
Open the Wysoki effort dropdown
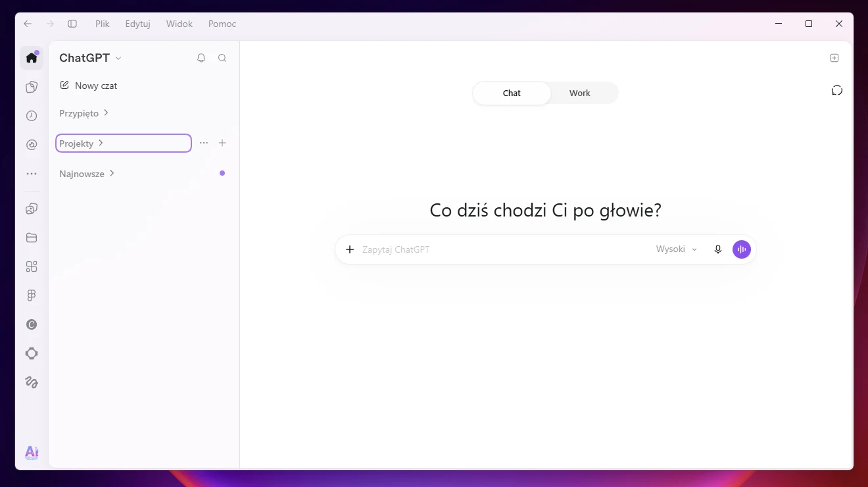pos(677,249)
